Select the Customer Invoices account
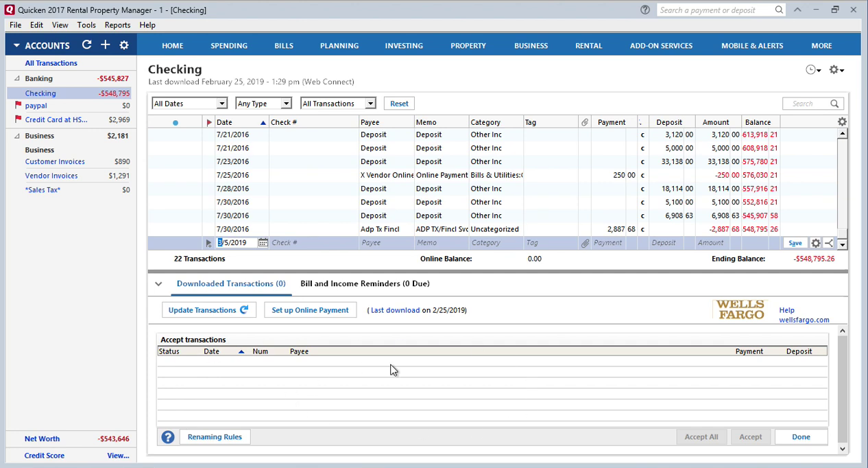Image resolution: width=868 pixels, height=468 pixels. (55, 162)
